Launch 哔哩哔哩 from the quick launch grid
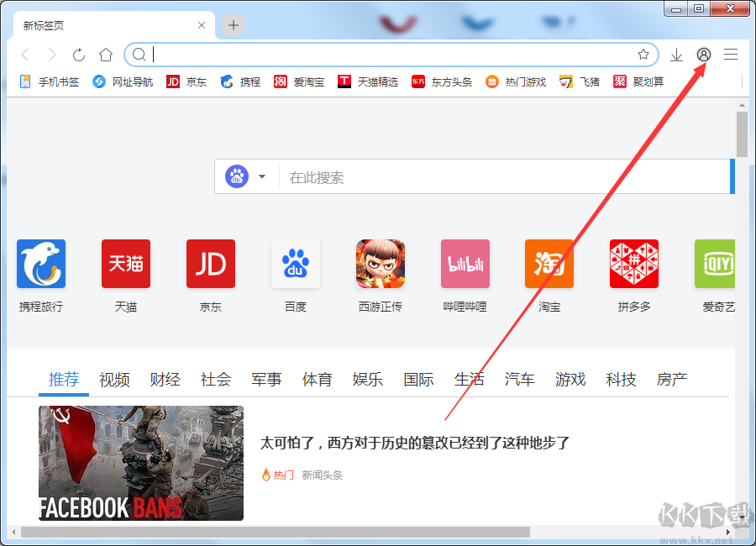The height and width of the screenshot is (546, 756). pos(465,264)
